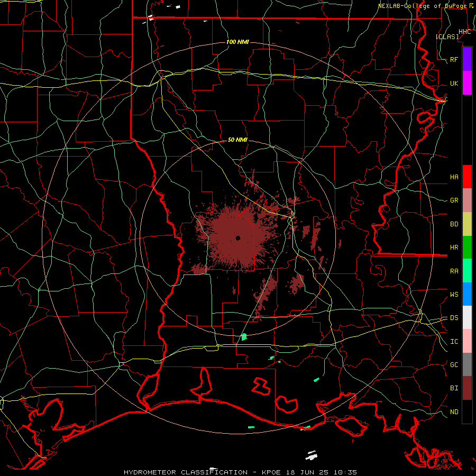Click the "100 NMI" range ring label
The width and height of the screenshot is (476, 476).
coord(237,42)
